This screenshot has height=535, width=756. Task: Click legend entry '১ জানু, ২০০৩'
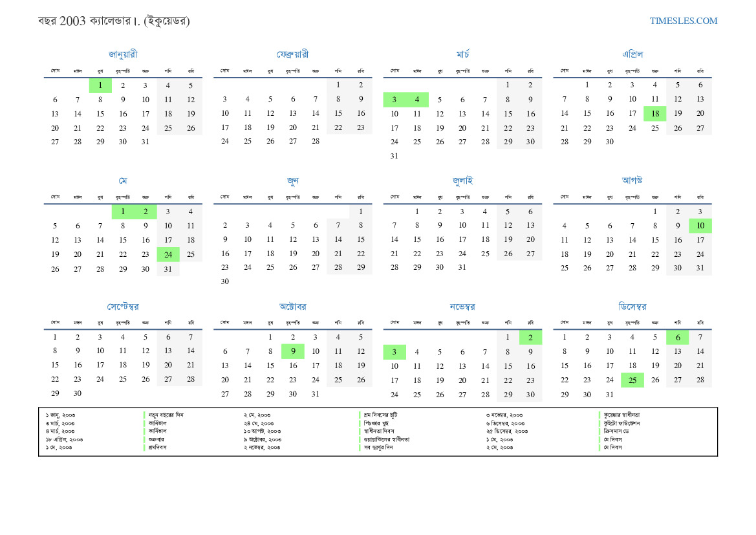tap(60, 415)
